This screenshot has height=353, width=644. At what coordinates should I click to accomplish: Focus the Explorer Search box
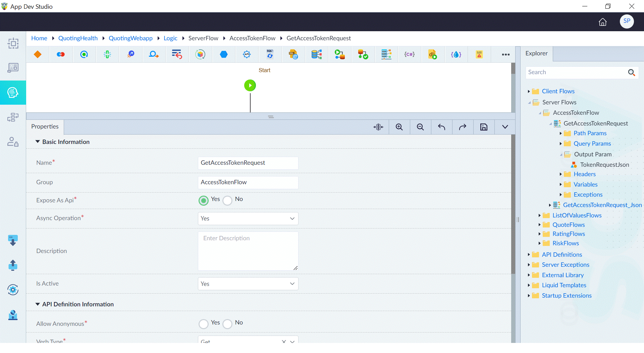[577, 72]
